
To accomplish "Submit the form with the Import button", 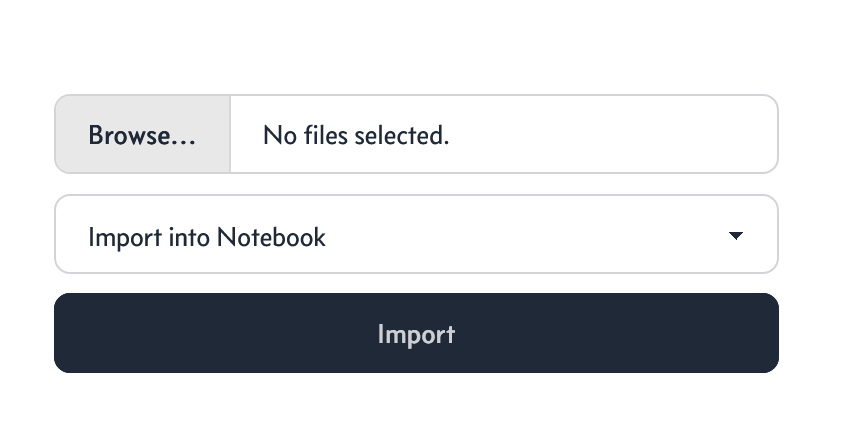I will click(416, 333).
